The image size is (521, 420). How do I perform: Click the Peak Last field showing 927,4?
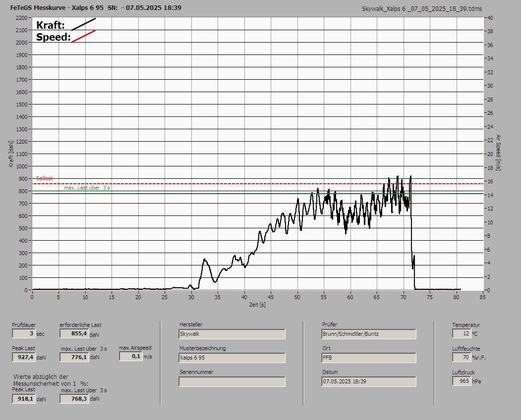tap(24, 357)
